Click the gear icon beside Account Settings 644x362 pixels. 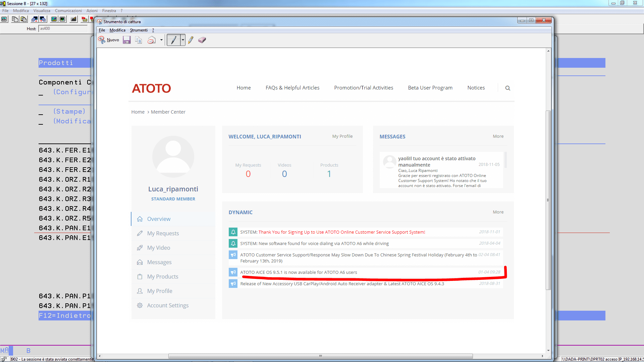click(140, 305)
